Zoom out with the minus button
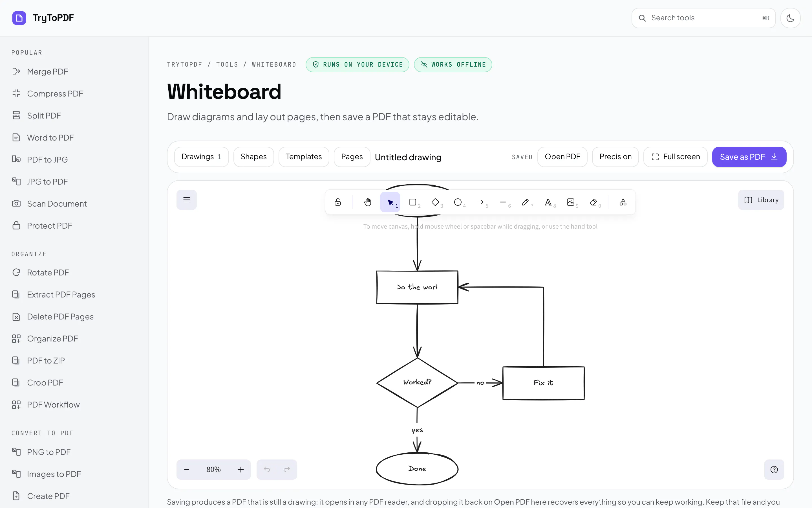 [x=187, y=469]
